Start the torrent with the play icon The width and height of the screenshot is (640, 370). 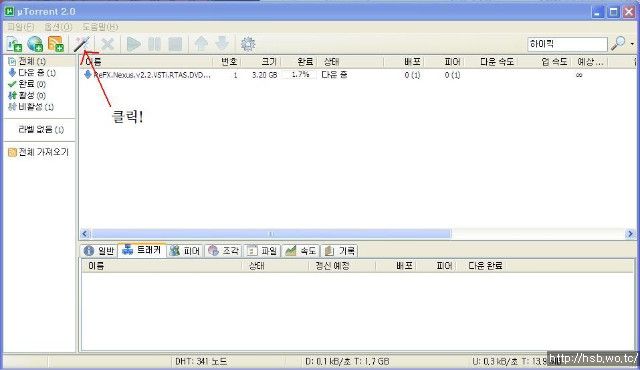[x=133, y=44]
